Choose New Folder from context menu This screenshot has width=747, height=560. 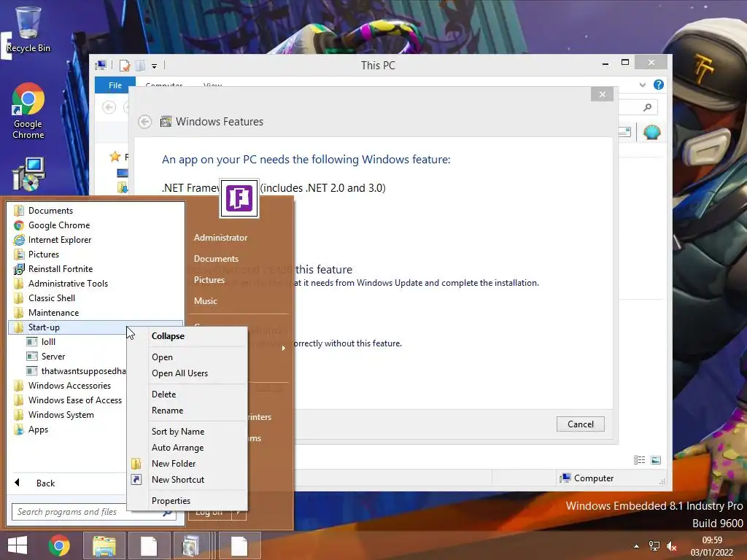click(x=187, y=463)
